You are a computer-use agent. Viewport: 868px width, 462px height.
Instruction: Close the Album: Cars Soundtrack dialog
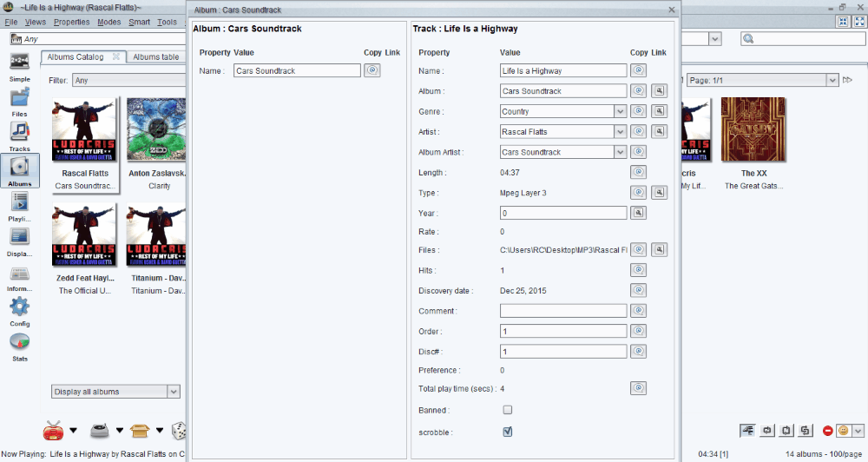tap(672, 10)
